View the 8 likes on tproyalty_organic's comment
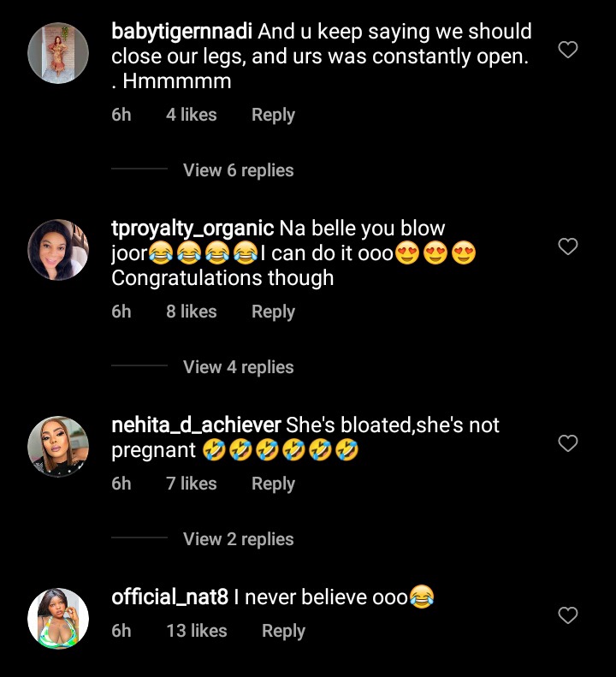 point(191,312)
